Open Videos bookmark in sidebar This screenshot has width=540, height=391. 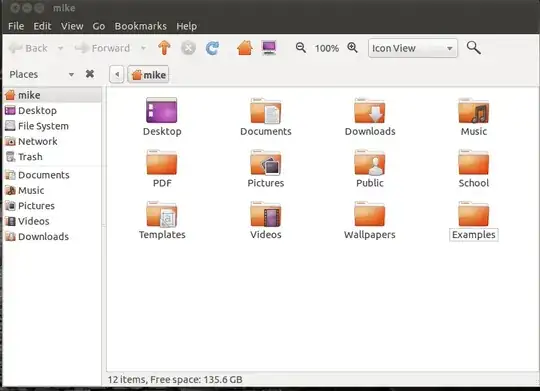point(52,221)
